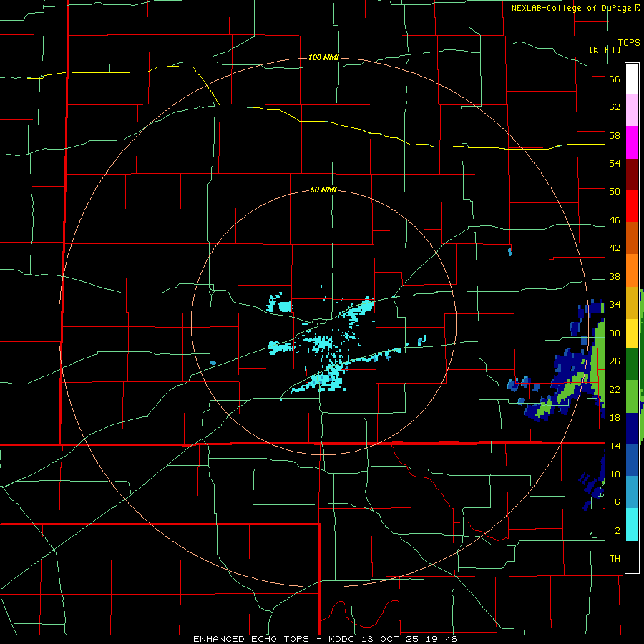
Task: Click the yellow 34 kft legend swatch
Action: click(632, 333)
